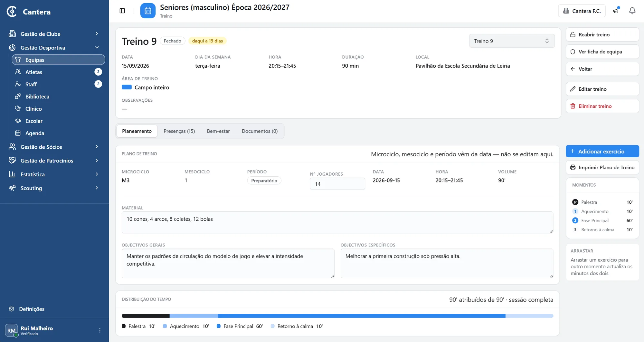This screenshot has width=644, height=342.
Task: Select Fase Principal moment in Momentos
Action: tap(602, 221)
